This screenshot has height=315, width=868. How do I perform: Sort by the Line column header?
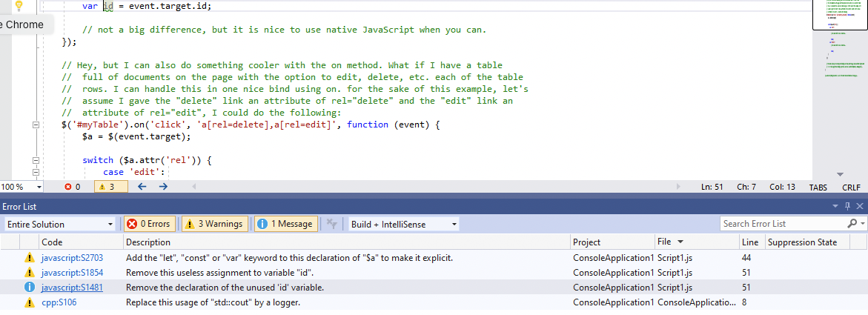point(751,242)
